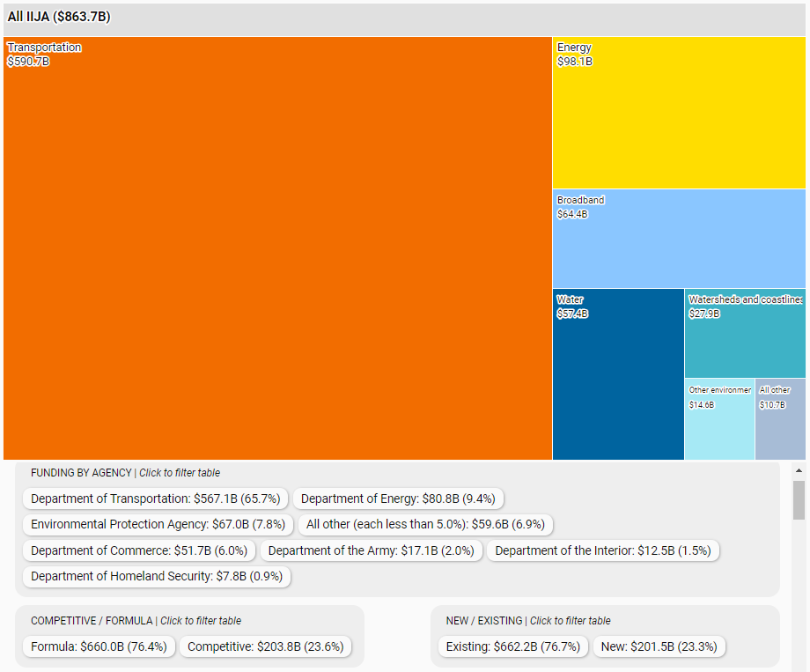
Task: Filter by Department of the Interior
Action: pyautogui.click(x=604, y=550)
